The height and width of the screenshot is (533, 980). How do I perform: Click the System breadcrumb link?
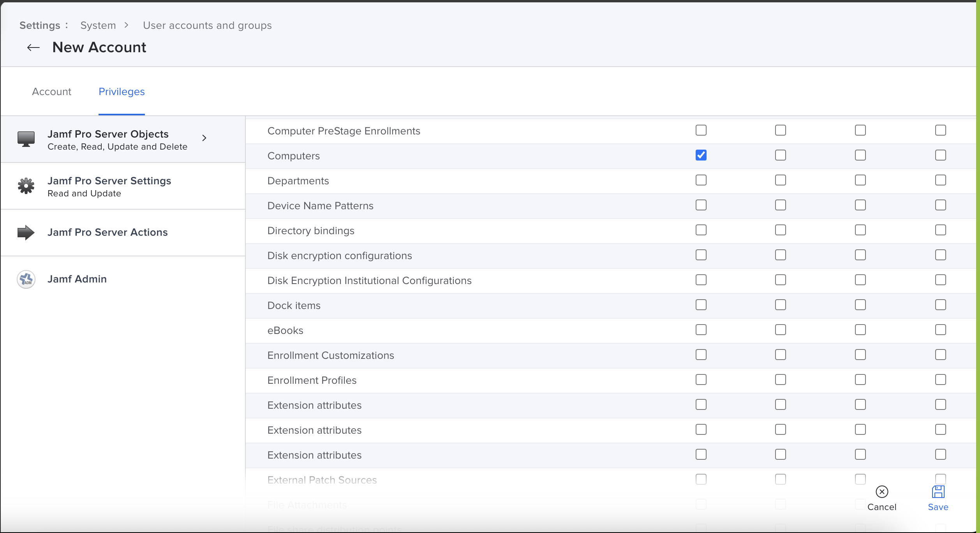click(x=98, y=25)
